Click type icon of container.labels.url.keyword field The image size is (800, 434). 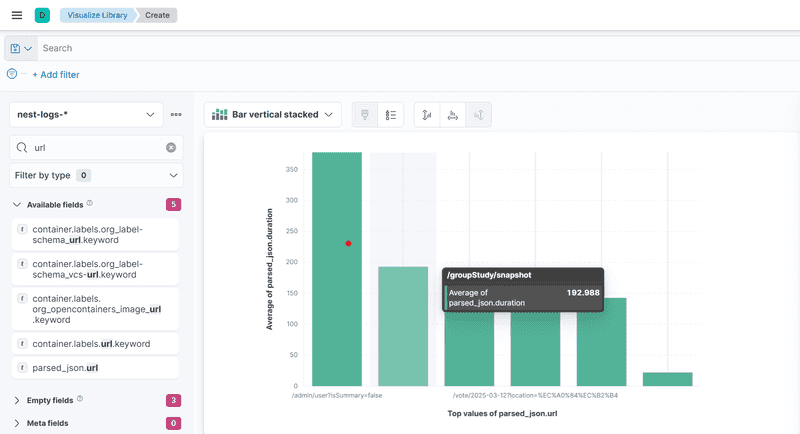click(x=22, y=344)
